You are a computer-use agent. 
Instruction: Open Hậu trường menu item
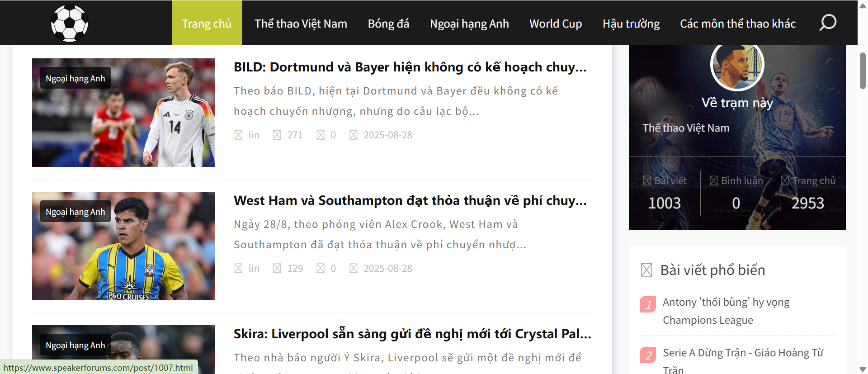click(x=631, y=24)
